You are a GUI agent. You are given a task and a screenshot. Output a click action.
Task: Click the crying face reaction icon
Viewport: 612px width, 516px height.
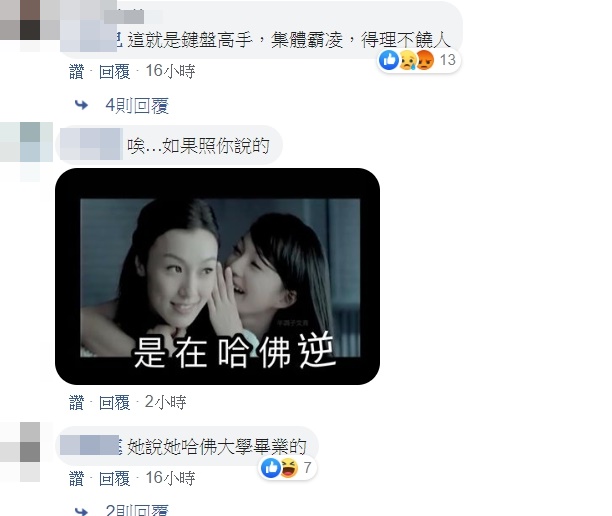pos(407,60)
